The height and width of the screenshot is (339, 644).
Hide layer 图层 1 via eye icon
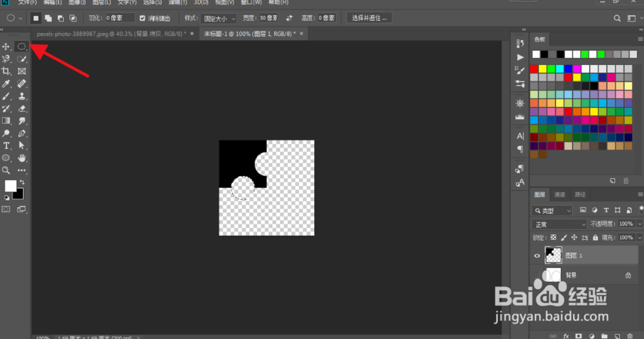pos(537,256)
